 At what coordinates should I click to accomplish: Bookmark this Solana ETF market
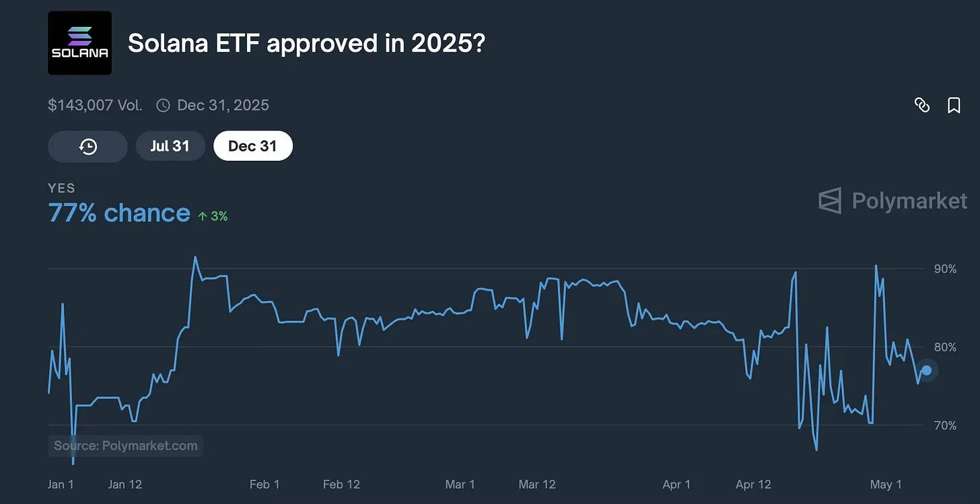click(954, 105)
